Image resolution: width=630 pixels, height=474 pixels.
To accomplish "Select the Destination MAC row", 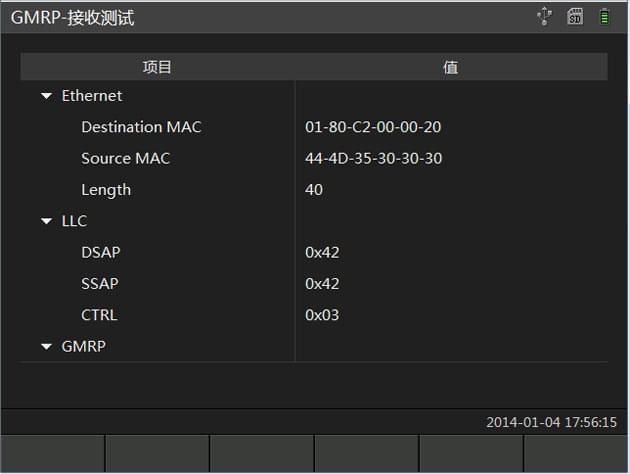I will pos(314,127).
